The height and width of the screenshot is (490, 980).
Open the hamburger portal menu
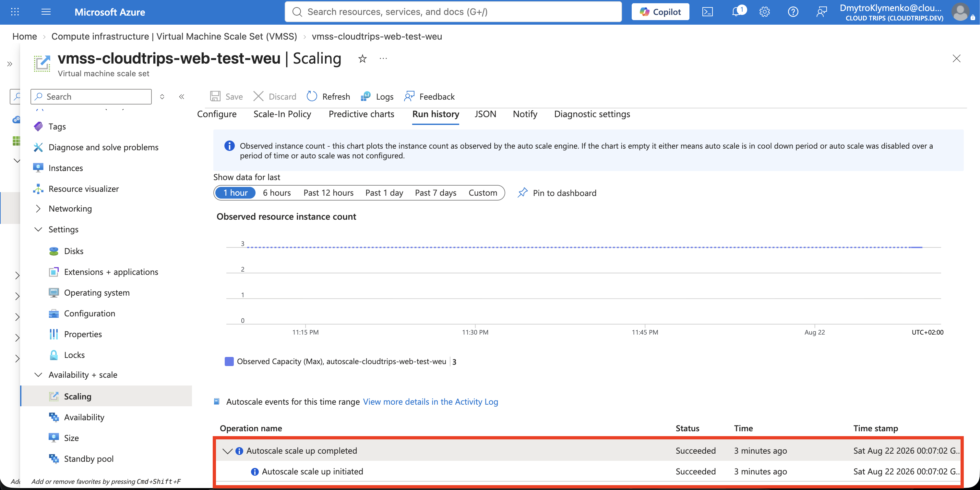point(46,12)
